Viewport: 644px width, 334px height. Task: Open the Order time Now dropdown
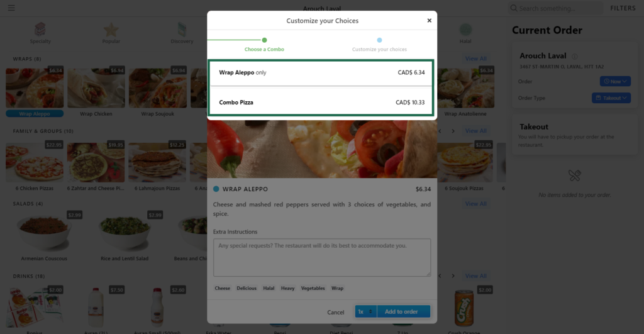[x=615, y=81]
